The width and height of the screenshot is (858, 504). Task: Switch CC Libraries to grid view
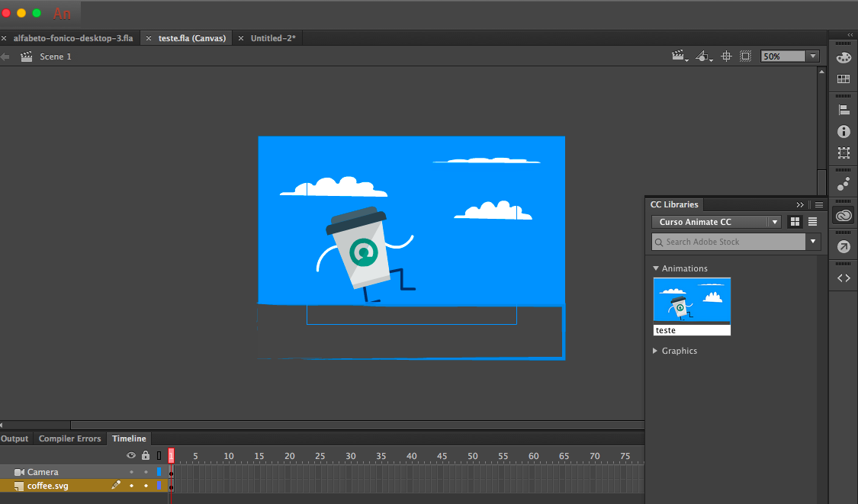click(795, 222)
